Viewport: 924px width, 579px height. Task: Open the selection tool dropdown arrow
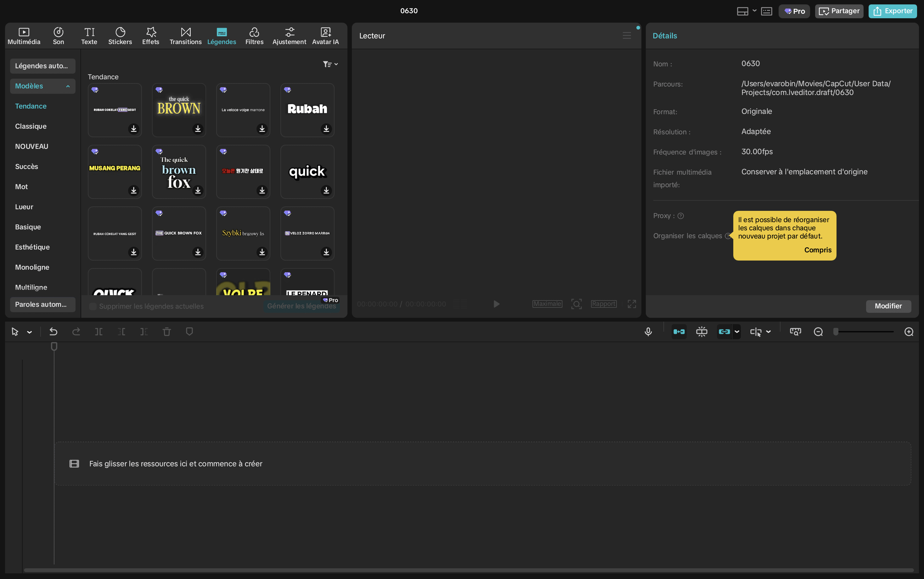coord(30,332)
